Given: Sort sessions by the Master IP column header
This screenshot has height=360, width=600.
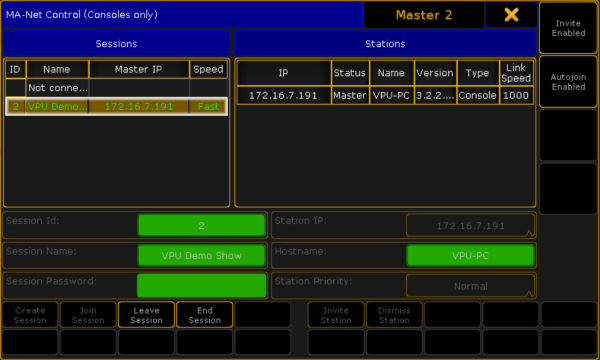Looking at the screenshot, I should [x=139, y=69].
